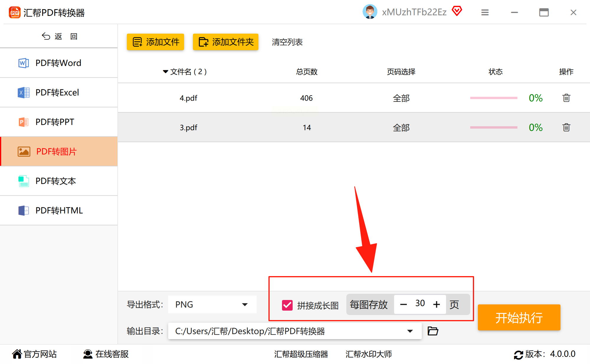Image resolution: width=590 pixels, height=364 pixels.
Task: Expand the output directory path dropdown
Action: [x=410, y=331]
